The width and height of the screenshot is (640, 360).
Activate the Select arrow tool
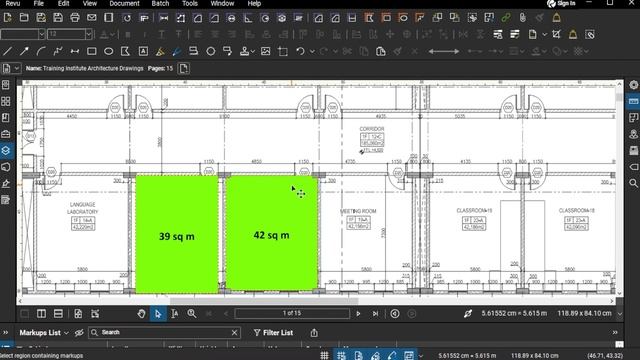pos(158,313)
